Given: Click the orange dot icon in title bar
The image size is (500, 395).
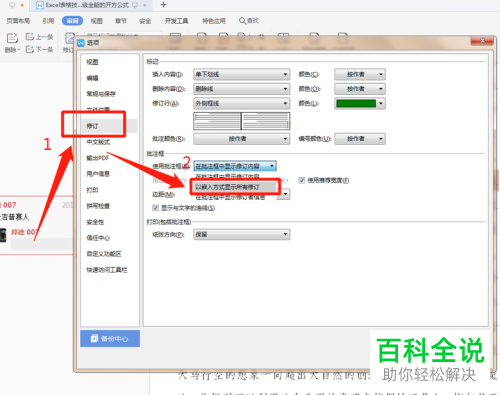Looking at the screenshot, I should pos(22,5).
